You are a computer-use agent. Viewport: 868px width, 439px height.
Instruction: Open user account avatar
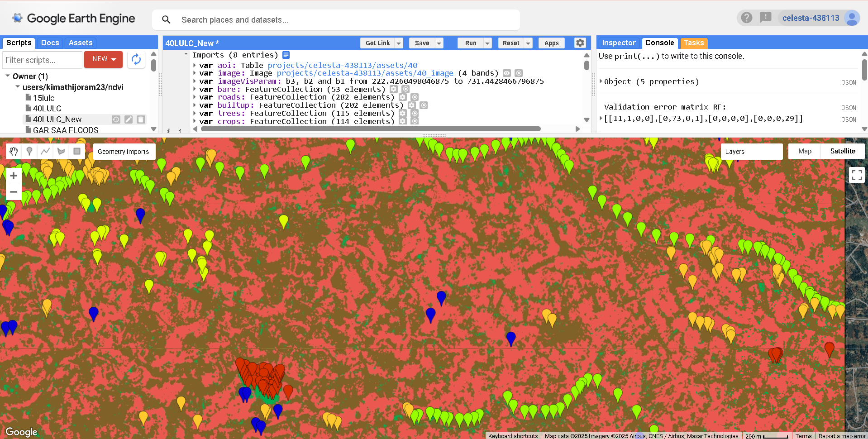pyautogui.click(x=852, y=18)
